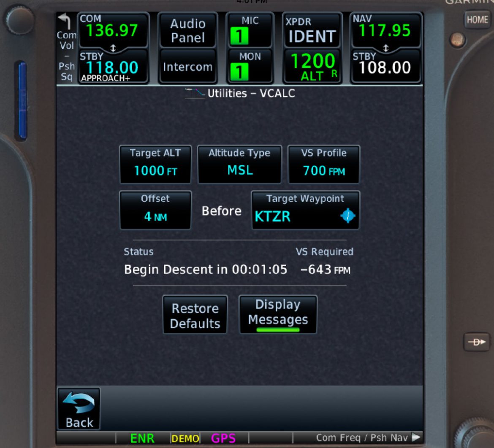Screen dimensions: 494x448
Task: Toggle monitoring on MON 1
Action: [249, 66]
